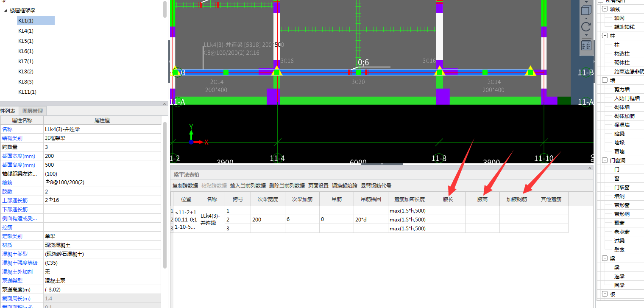The height and width of the screenshot is (308, 644).
Task: Switch to the 图层管理 tab
Action: 33,111
